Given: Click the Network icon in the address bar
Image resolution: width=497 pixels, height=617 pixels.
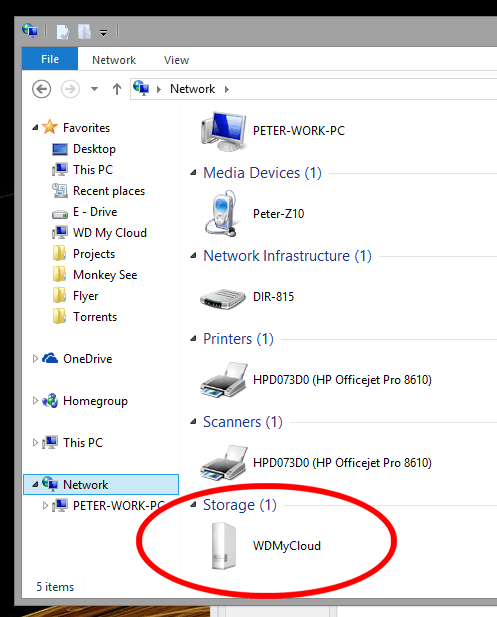Looking at the screenshot, I should 141,88.
